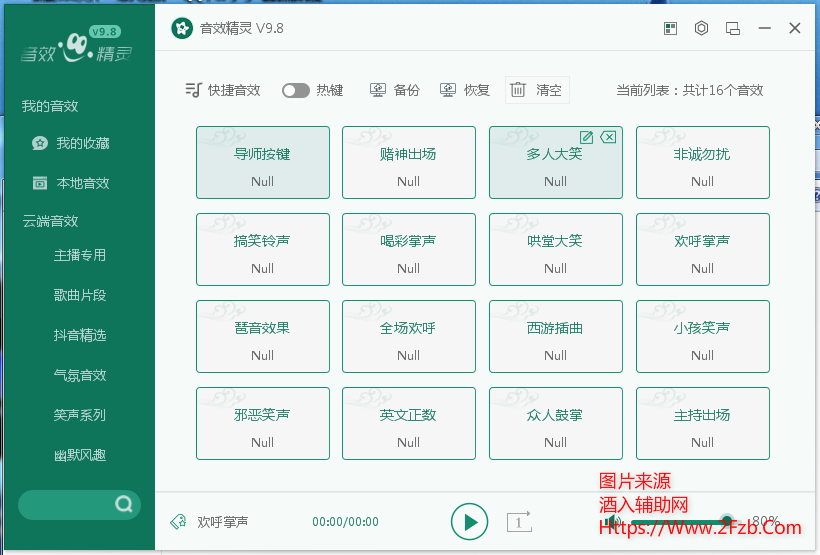Select the 抖音精选 category

coord(79,335)
